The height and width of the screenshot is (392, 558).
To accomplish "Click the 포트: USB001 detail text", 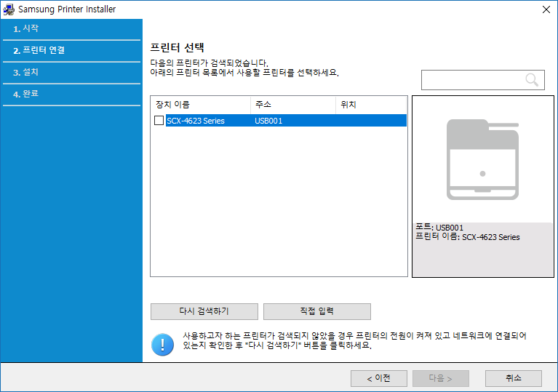I will point(439,228).
